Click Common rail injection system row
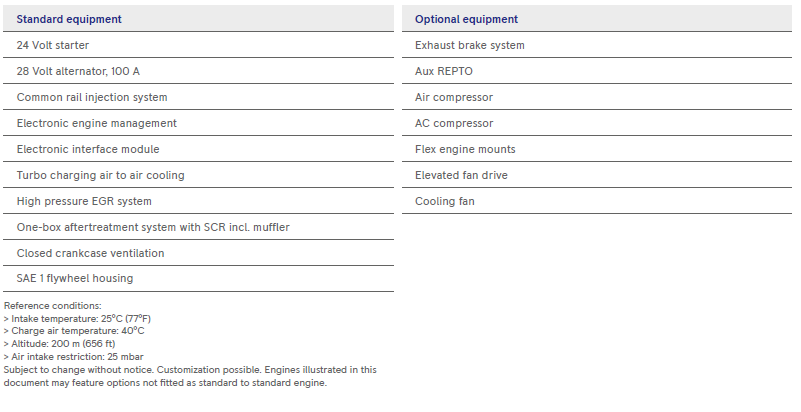 pyautogui.click(x=198, y=97)
